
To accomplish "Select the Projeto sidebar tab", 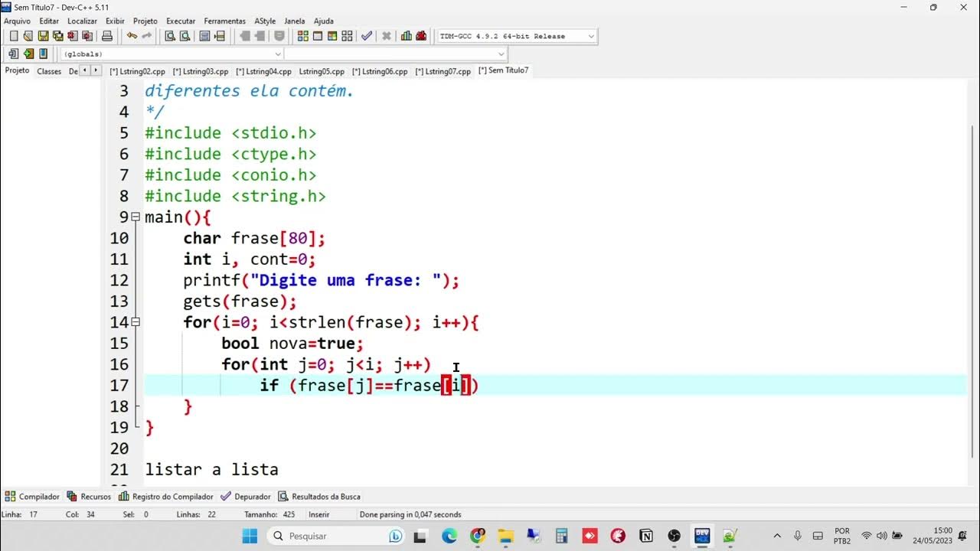I will [x=17, y=70].
